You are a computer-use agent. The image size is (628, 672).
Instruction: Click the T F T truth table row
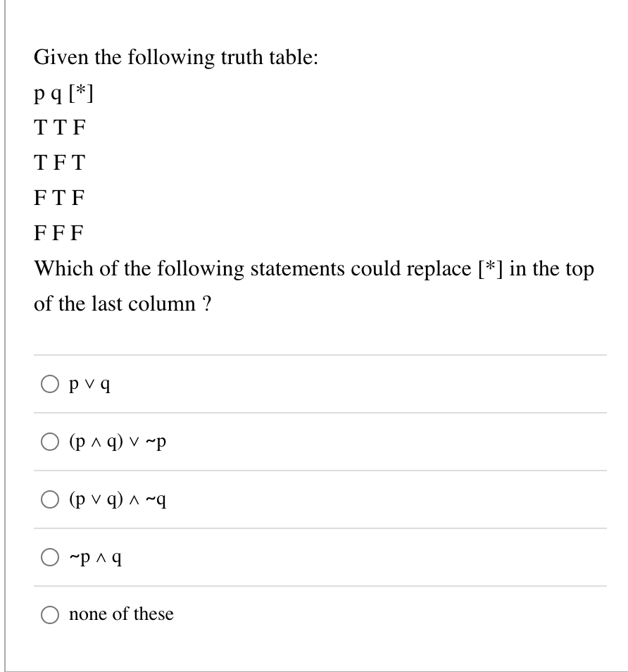[x=59, y=163]
